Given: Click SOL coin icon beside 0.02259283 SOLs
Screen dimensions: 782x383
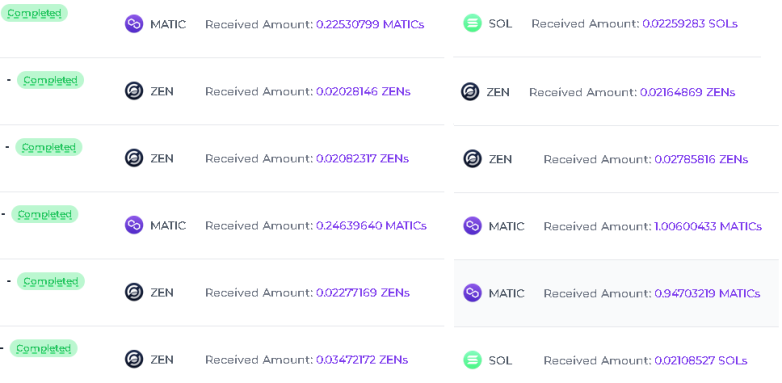Looking at the screenshot, I should (472, 23).
